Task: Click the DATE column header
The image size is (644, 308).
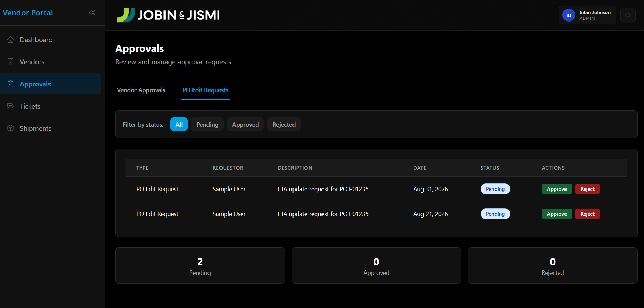Action: point(420,168)
